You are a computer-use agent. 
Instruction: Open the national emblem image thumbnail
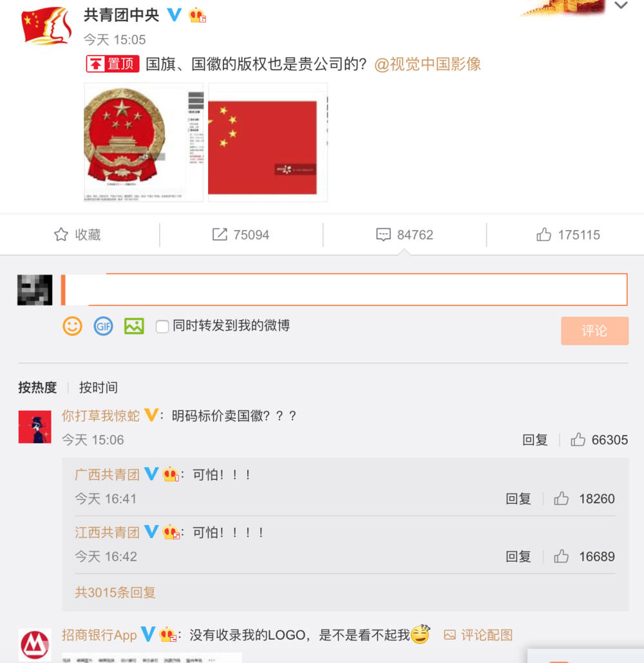(x=144, y=142)
